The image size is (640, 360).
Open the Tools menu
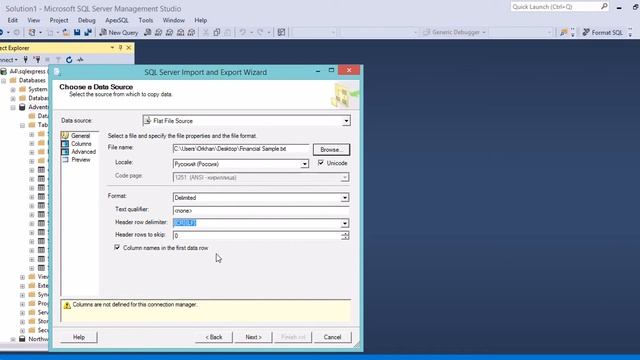(146, 20)
